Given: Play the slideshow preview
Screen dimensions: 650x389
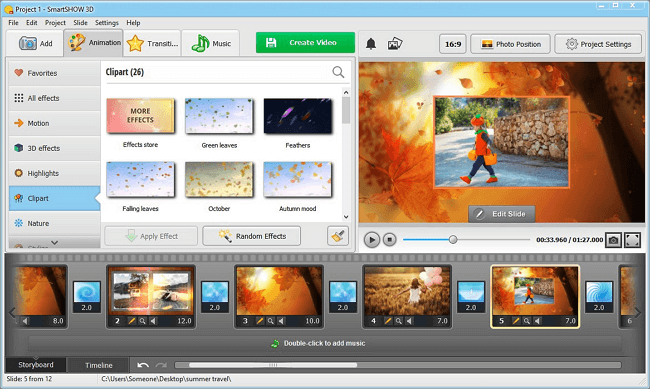Looking at the screenshot, I should click(372, 240).
